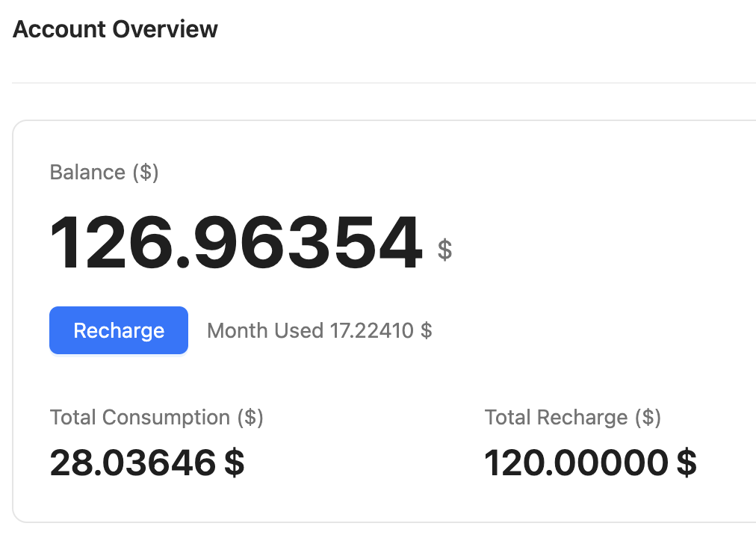Click the ($) unit in Total Recharge label
This screenshot has height=544, width=756.
647,417
